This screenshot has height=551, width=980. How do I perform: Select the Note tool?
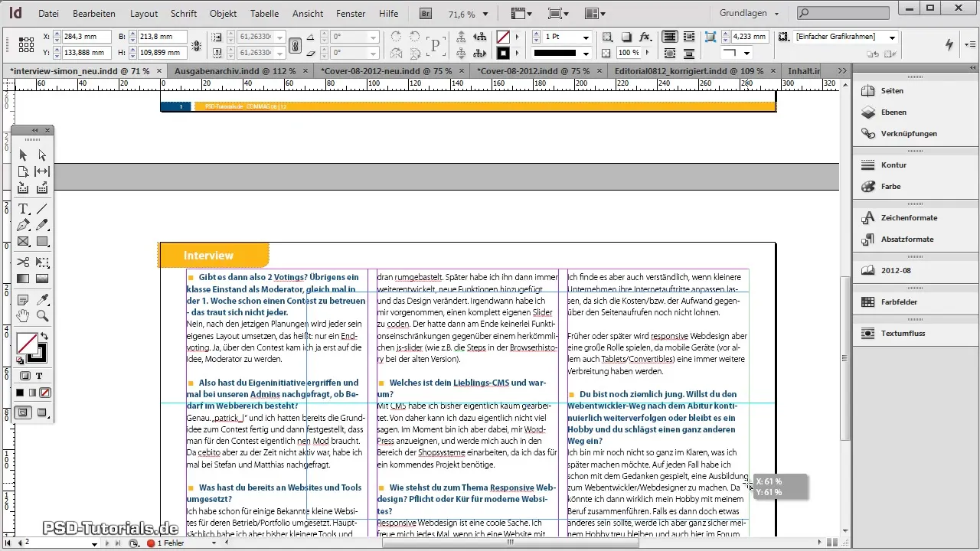click(x=23, y=299)
